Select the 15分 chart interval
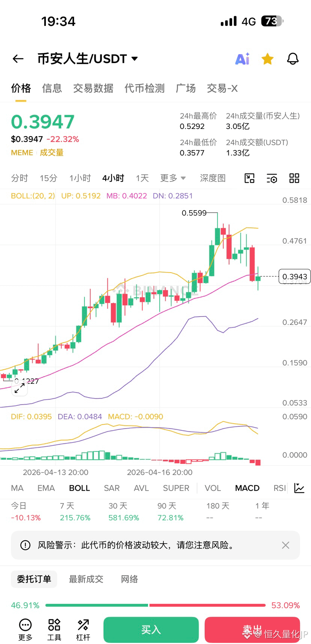 click(48, 178)
